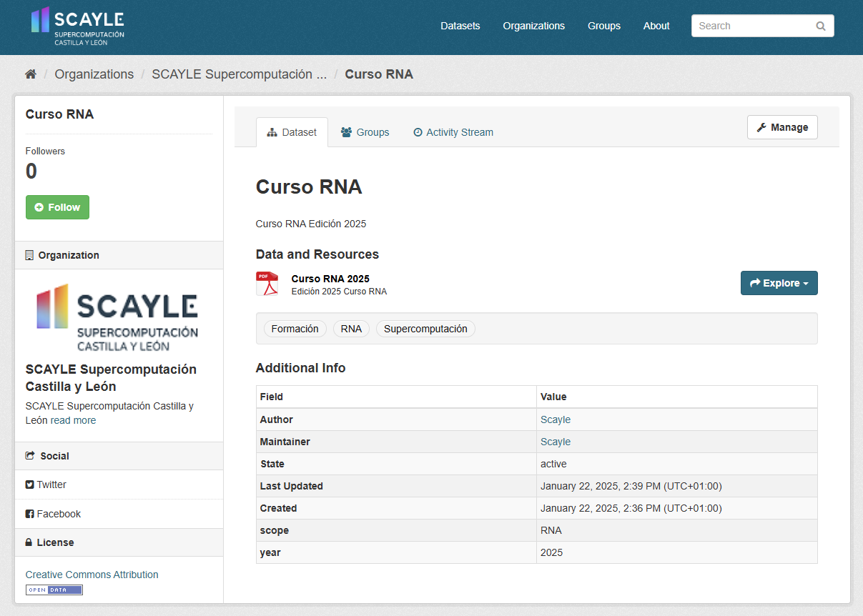863x616 pixels.
Task: Click the 'Data and Resources' heading
Action: tap(317, 254)
